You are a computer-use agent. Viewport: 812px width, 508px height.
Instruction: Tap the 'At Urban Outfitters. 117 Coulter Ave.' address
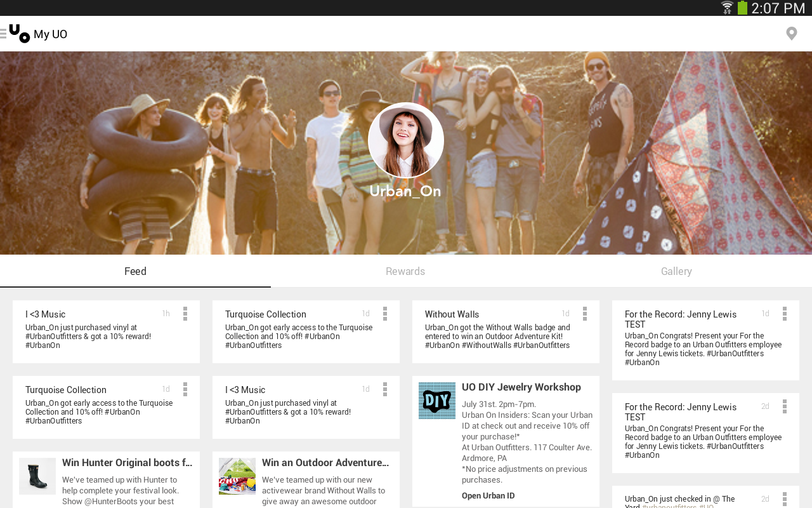pos(527,448)
